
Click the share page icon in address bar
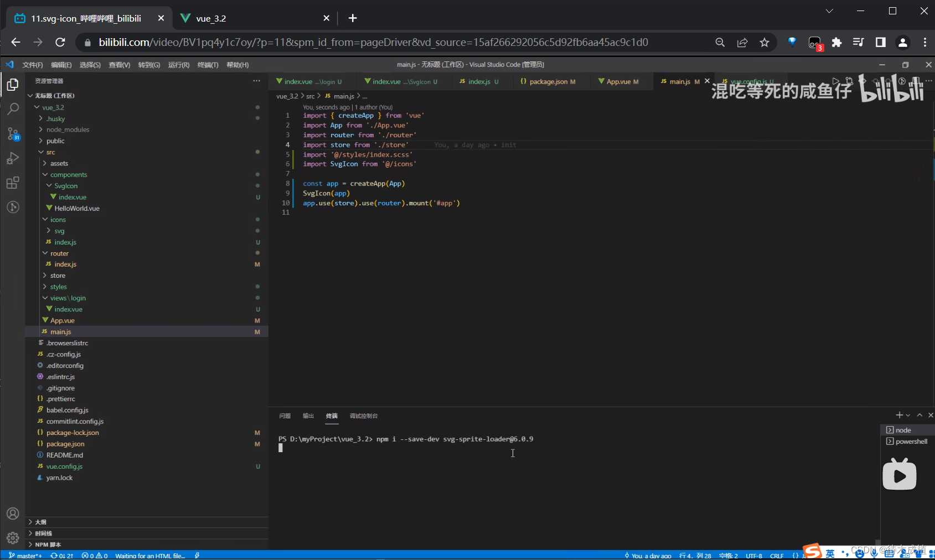(742, 42)
